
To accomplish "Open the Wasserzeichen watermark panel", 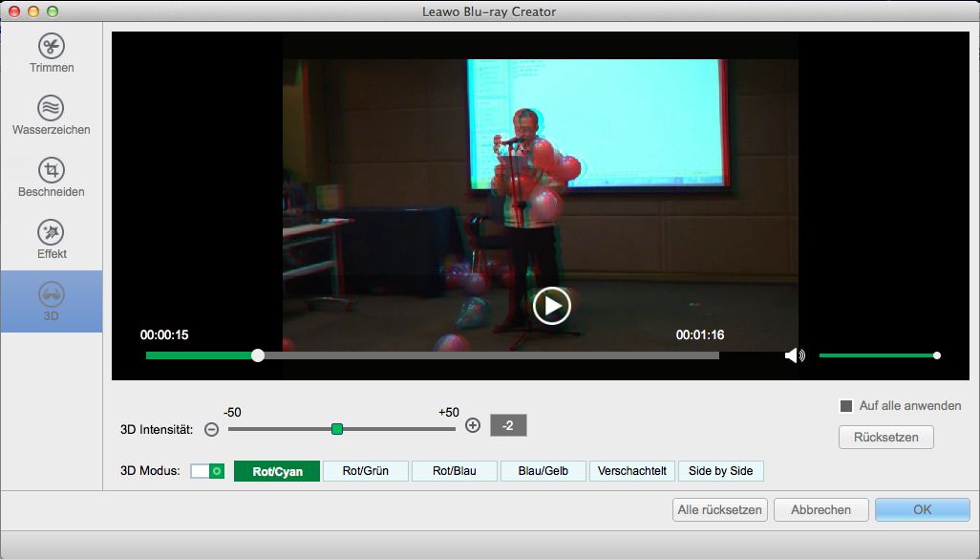I will click(x=52, y=115).
